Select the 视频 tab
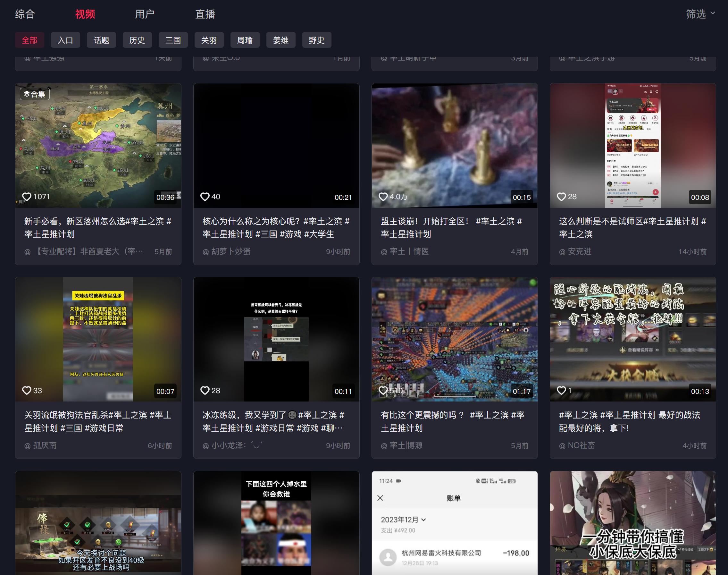Screen dimensions: 728x575 [x=85, y=14]
